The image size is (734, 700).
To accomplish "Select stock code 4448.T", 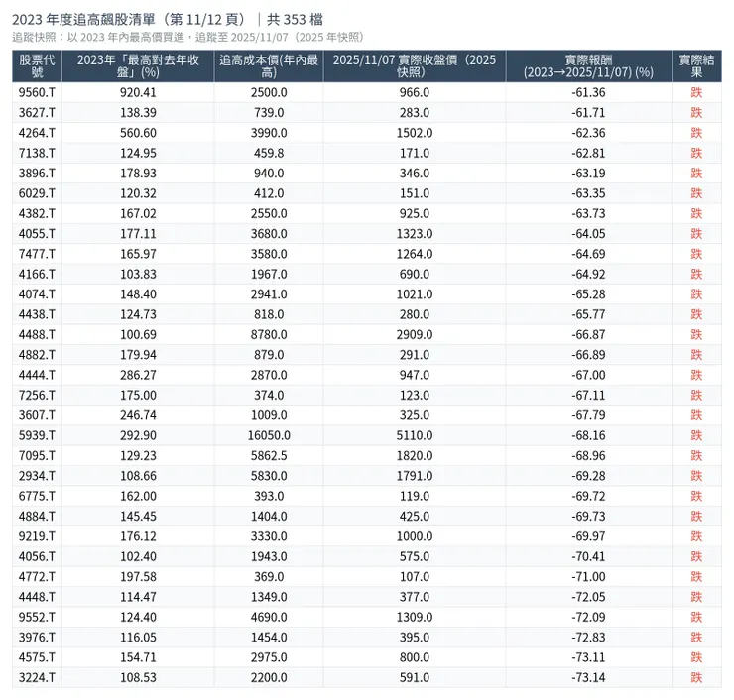I will pos(37,597).
